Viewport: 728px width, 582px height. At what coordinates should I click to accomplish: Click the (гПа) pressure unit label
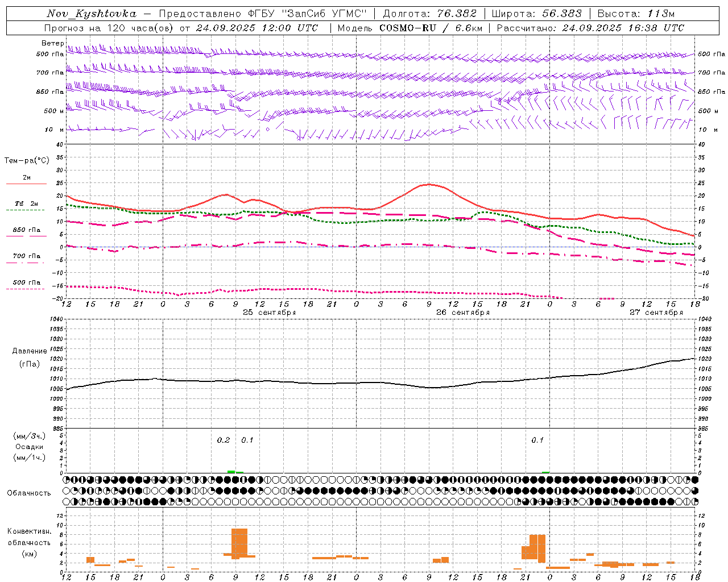pyautogui.click(x=30, y=364)
